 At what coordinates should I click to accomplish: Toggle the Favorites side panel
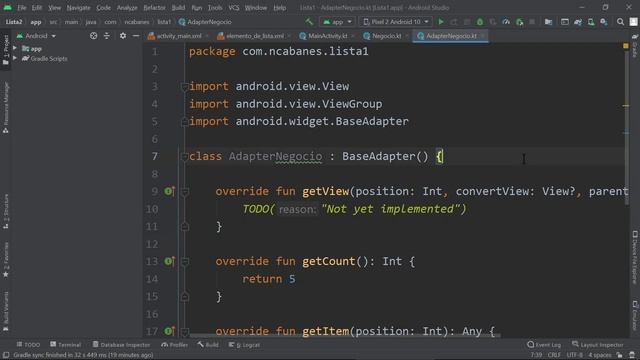tap(6, 260)
